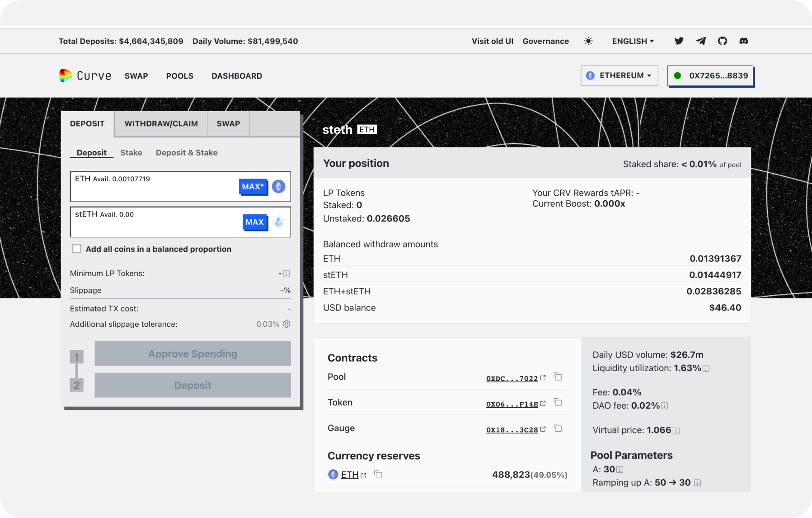The height and width of the screenshot is (518, 812).
Task: Open the Governance link
Action: (546, 41)
